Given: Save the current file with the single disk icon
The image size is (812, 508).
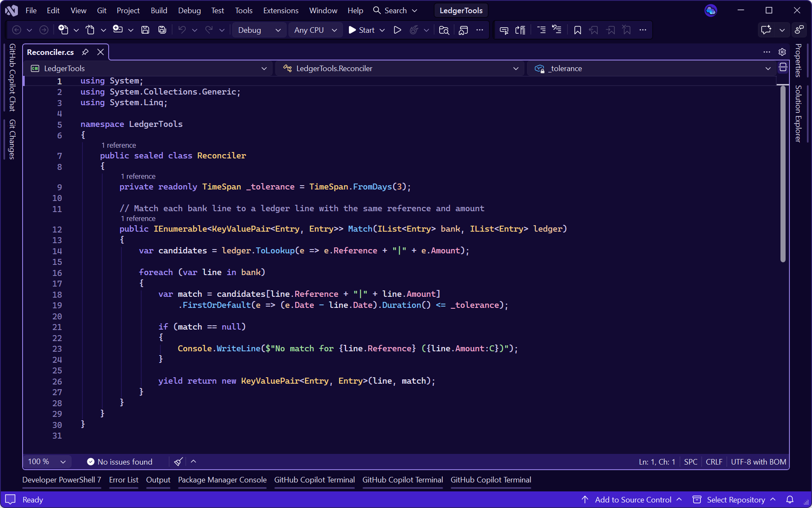Looking at the screenshot, I should pyautogui.click(x=145, y=30).
